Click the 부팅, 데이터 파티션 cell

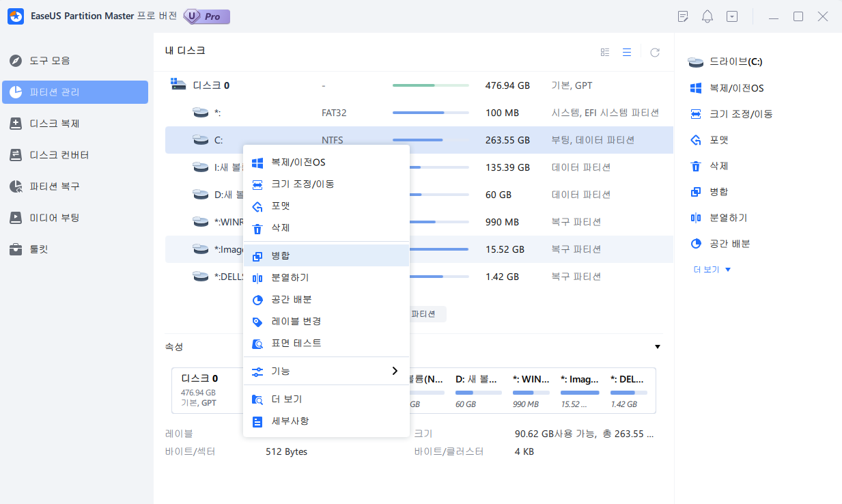coord(593,140)
